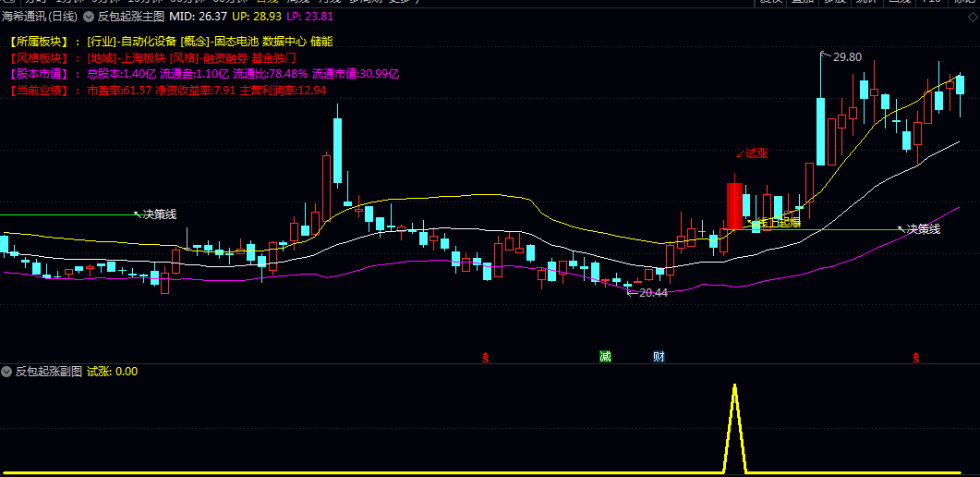Viewport: 980px width, 477px height.
Task: Open the 反包起涨副图 indicator dropdown arrow
Action: coord(6,372)
